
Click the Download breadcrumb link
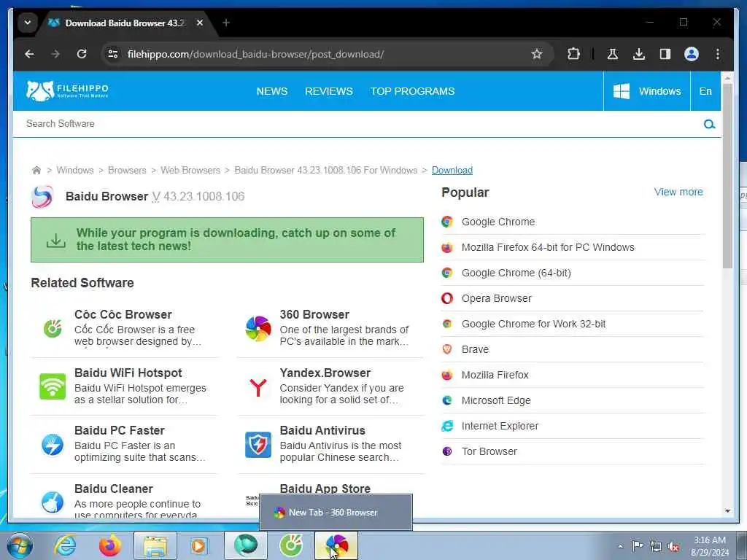[x=452, y=170]
